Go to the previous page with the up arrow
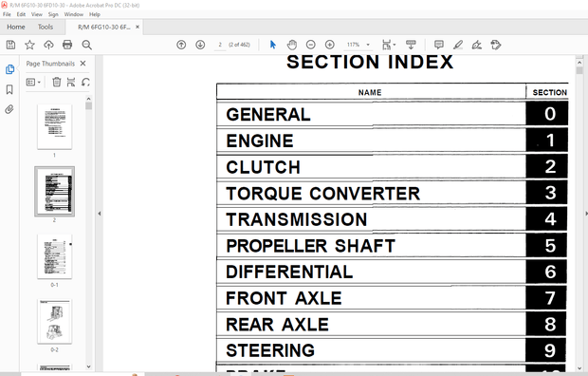The height and width of the screenshot is (376, 588). tap(181, 45)
